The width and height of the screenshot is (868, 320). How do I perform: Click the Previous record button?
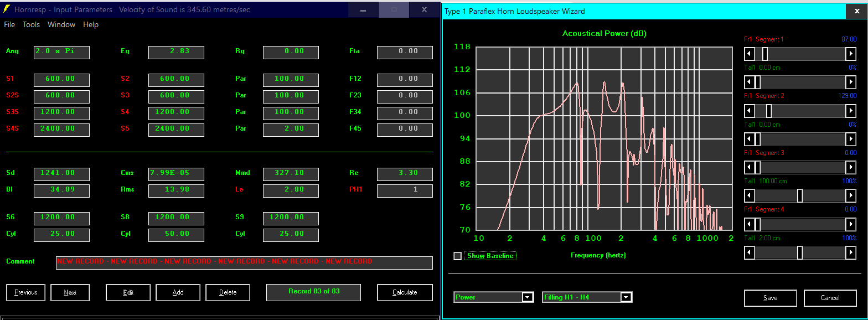click(26, 292)
